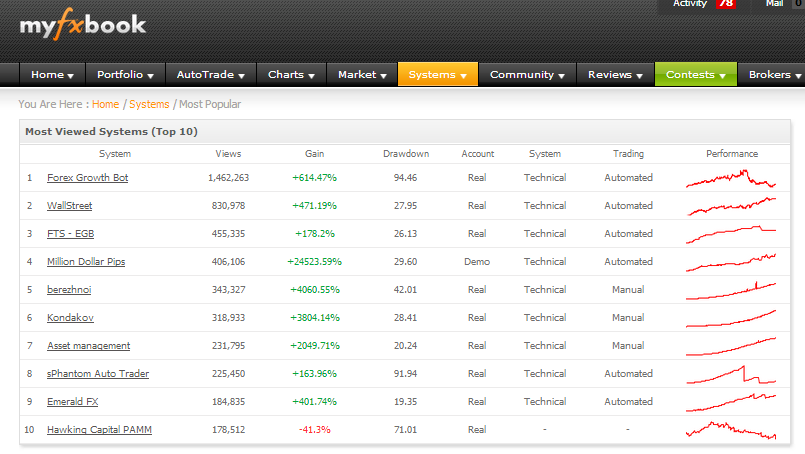Click the Drawdown column header
Screen dimensions: 805x454
tap(406, 154)
